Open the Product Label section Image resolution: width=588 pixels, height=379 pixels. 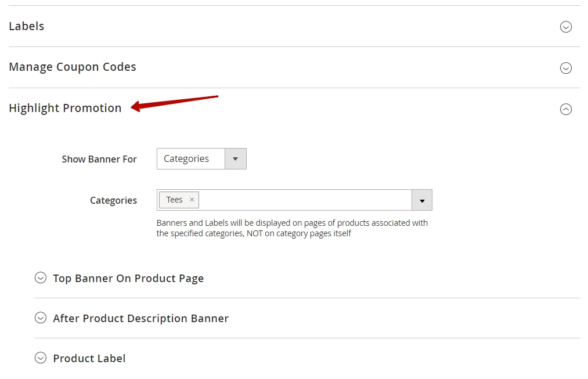point(89,359)
